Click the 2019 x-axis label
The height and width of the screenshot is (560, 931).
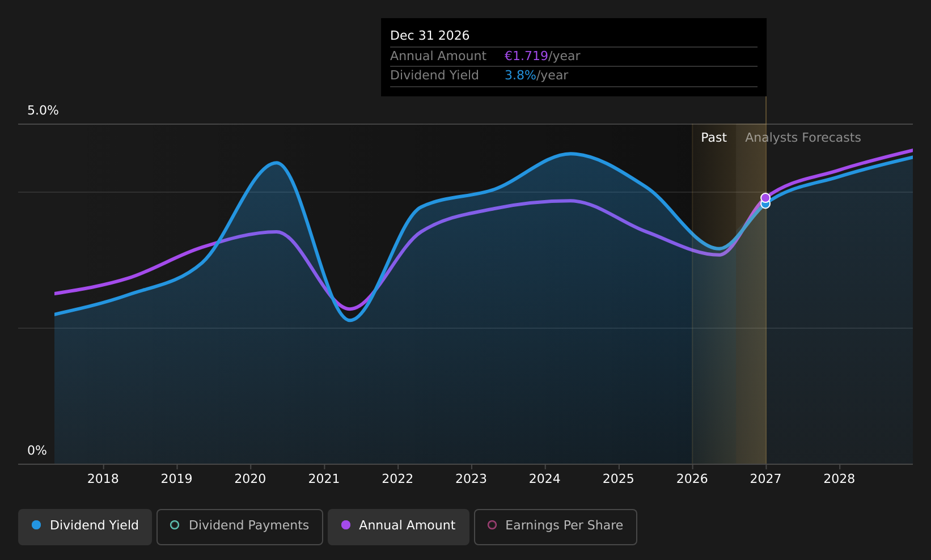177,479
